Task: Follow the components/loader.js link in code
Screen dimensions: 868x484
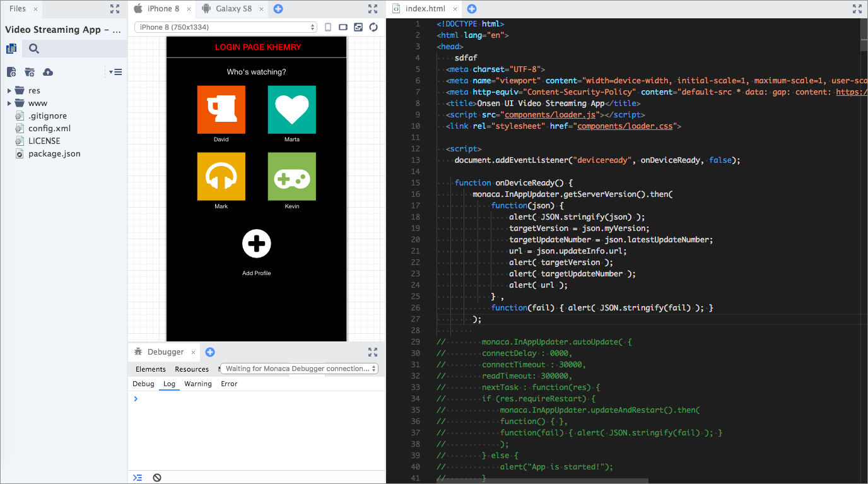Action: tap(550, 115)
